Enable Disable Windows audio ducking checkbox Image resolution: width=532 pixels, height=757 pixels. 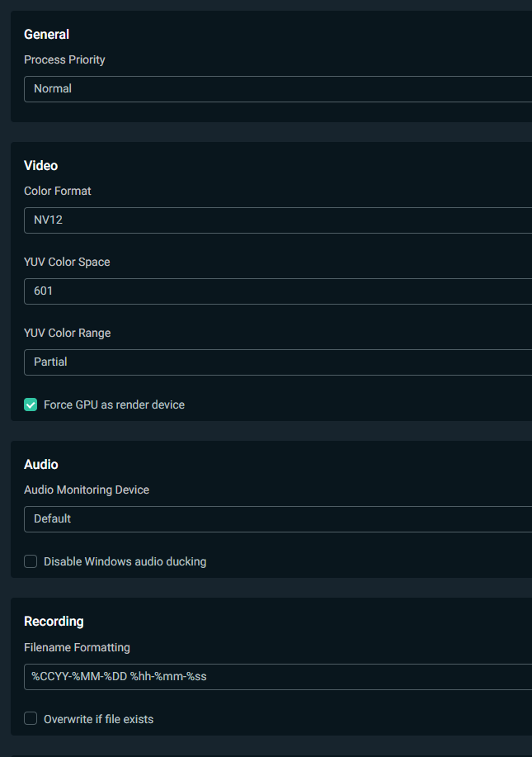31,561
